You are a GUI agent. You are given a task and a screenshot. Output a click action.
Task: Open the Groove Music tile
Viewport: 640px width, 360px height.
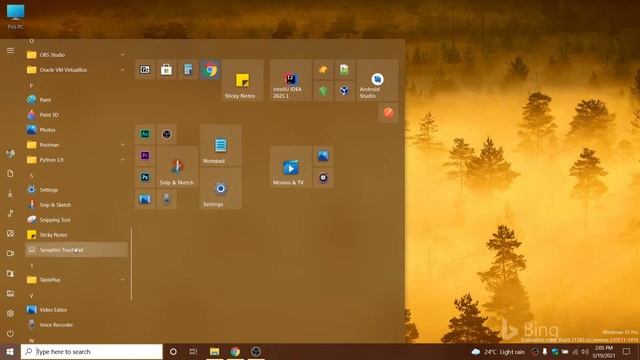[x=323, y=178]
